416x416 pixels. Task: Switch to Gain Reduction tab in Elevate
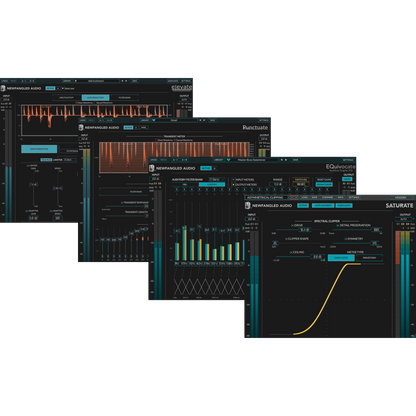pyautogui.click(x=95, y=98)
